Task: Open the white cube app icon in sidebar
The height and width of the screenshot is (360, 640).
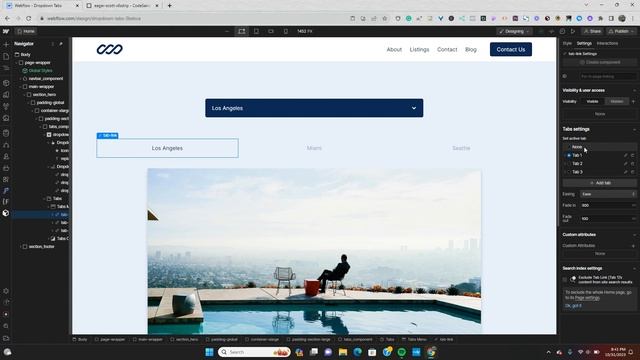Action: [6, 213]
